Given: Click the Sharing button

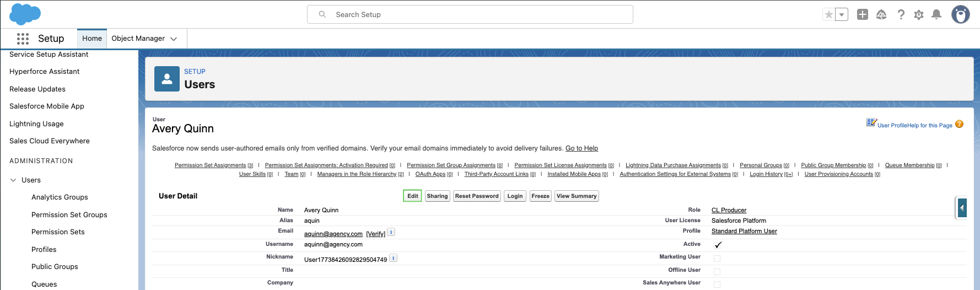Looking at the screenshot, I should (x=437, y=196).
